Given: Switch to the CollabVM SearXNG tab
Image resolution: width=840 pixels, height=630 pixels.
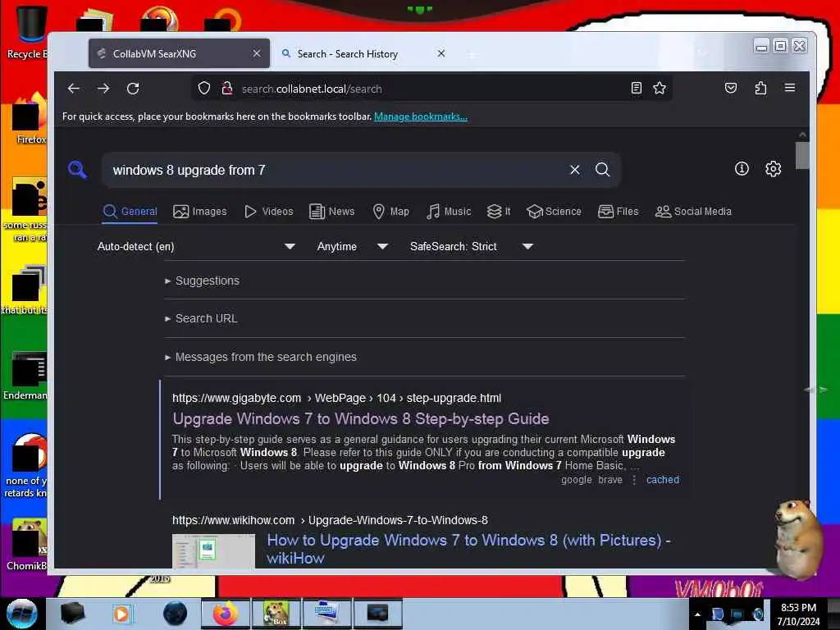Looking at the screenshot, I should [180, 53].
